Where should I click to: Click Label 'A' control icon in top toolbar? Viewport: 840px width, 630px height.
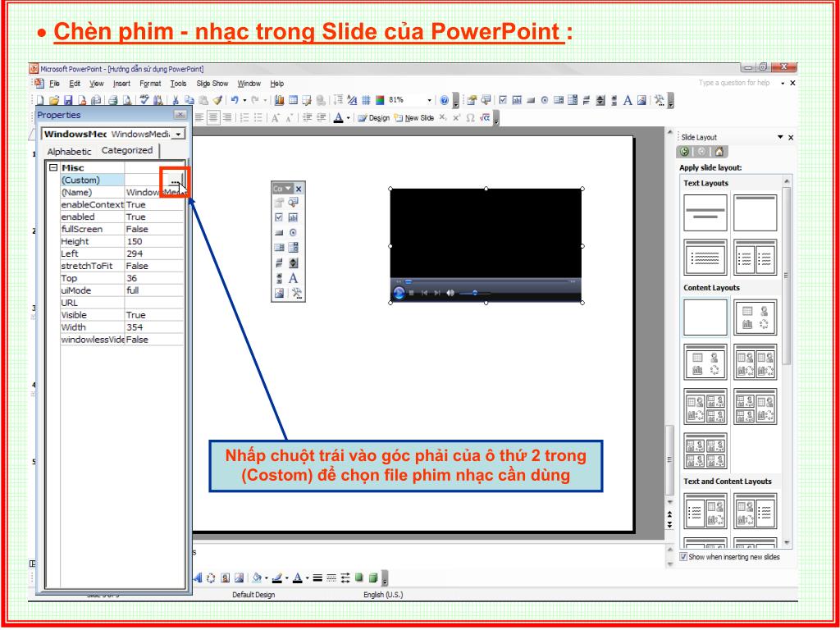click(628, 99)
